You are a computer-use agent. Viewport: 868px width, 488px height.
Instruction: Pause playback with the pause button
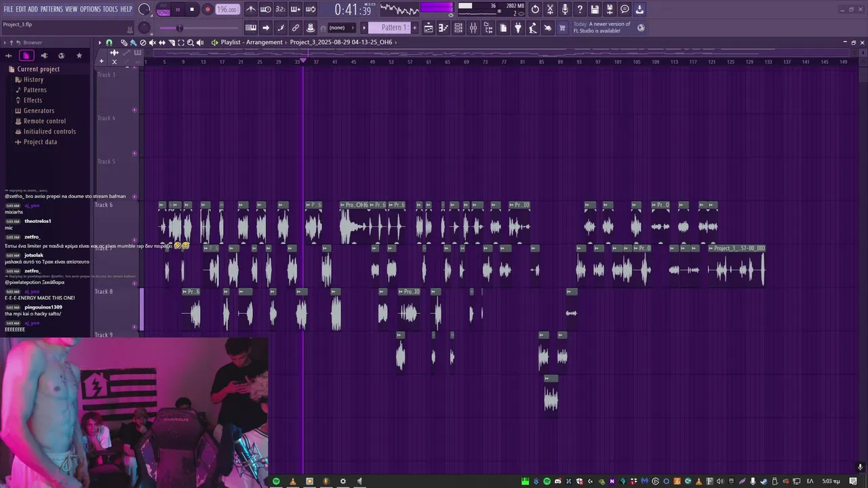[178, 9]
